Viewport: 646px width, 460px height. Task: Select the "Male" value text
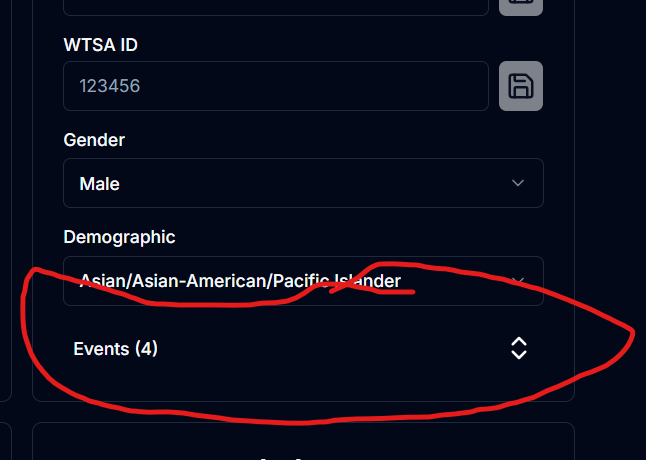[x=99, y=184]
